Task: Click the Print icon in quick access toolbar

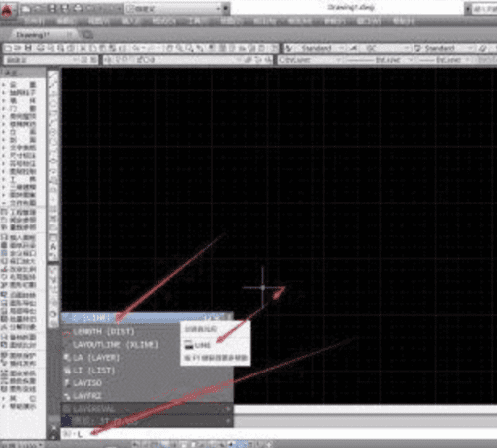Action: 78,9
